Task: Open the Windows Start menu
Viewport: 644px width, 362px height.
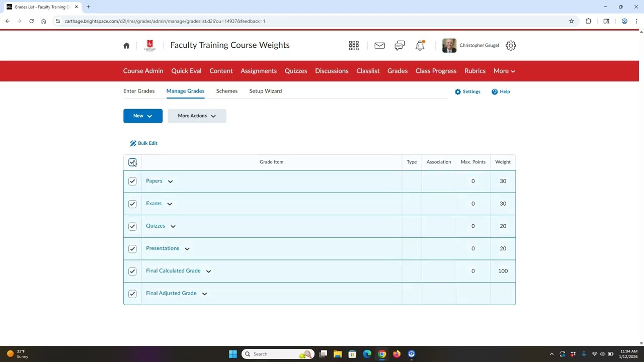Action: pos(233,354)
